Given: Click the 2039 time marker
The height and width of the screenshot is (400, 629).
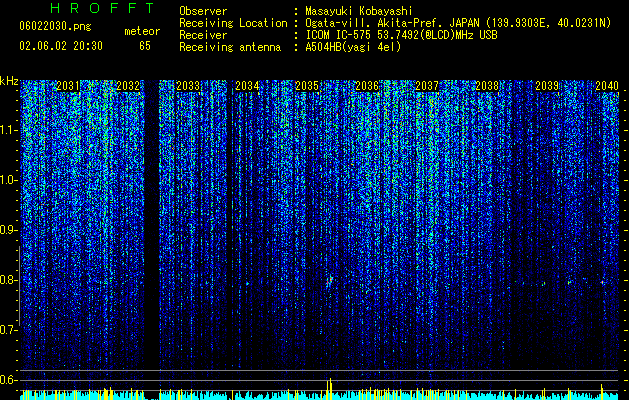Looking at the screenshot, I should point(547,86).
